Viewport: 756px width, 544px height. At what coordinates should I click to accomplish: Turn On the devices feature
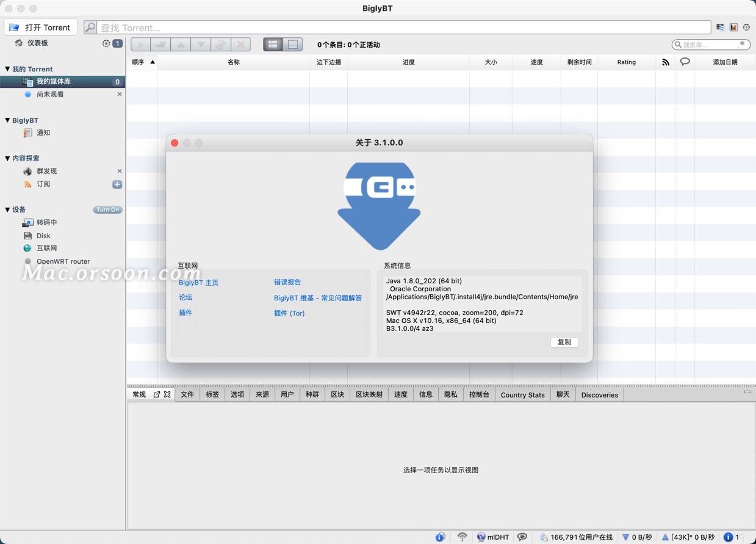(x=108, y=209)
